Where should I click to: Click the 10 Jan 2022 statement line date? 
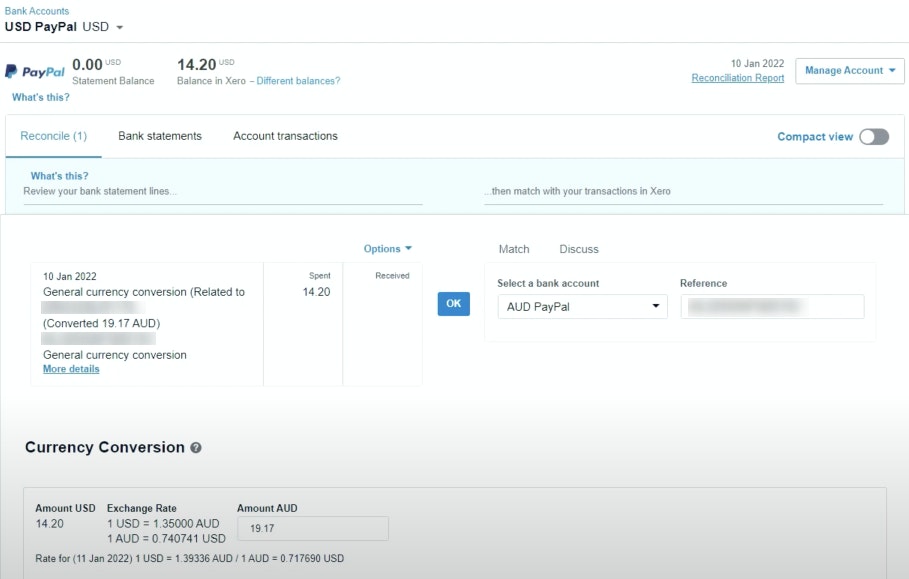(70, 276)
